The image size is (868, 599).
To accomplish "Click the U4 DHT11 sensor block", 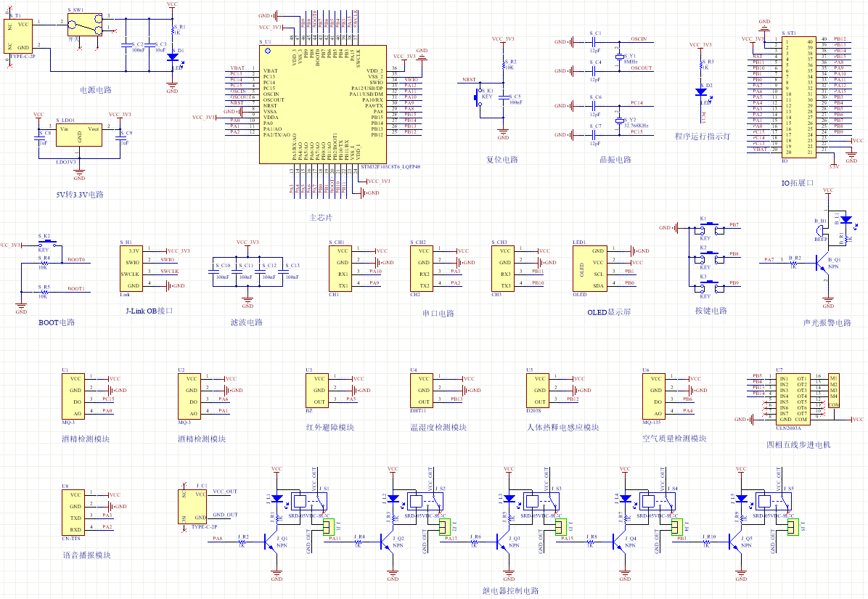I will tap(421, 391).
